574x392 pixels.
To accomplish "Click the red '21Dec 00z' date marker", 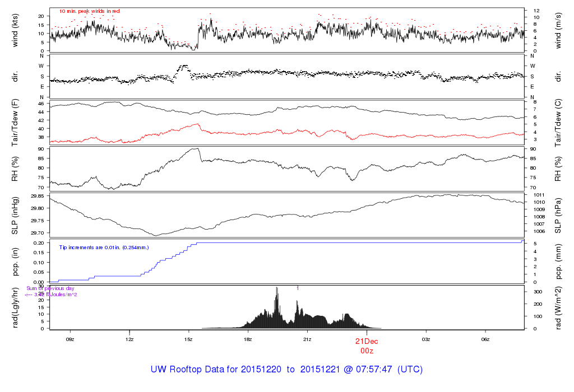I will [x=367, y=346].
